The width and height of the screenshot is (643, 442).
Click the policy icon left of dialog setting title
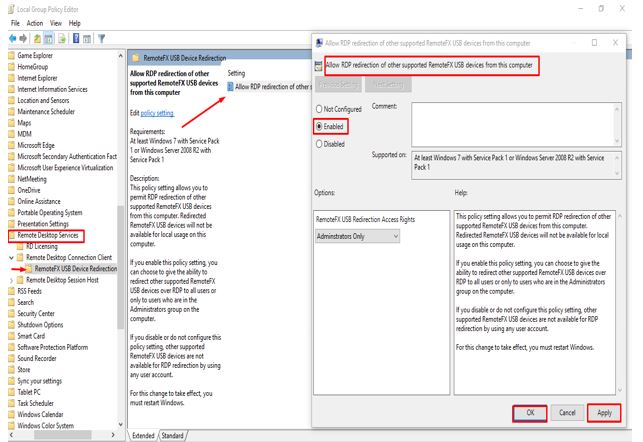[318, 66]
